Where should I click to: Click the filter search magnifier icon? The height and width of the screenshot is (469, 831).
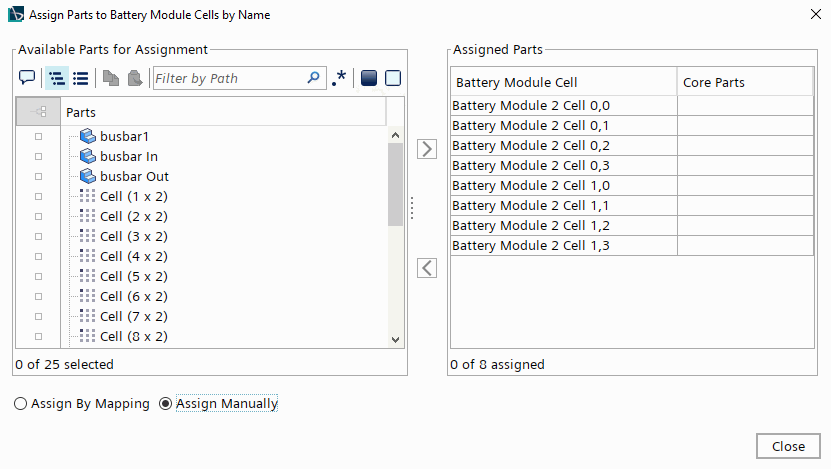(314, 78)
